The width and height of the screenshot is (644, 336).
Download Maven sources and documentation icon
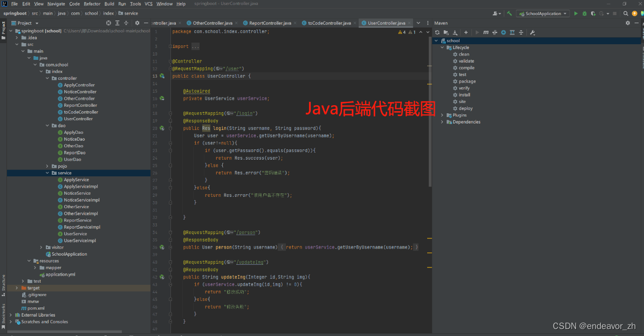(x=455, y=32)
